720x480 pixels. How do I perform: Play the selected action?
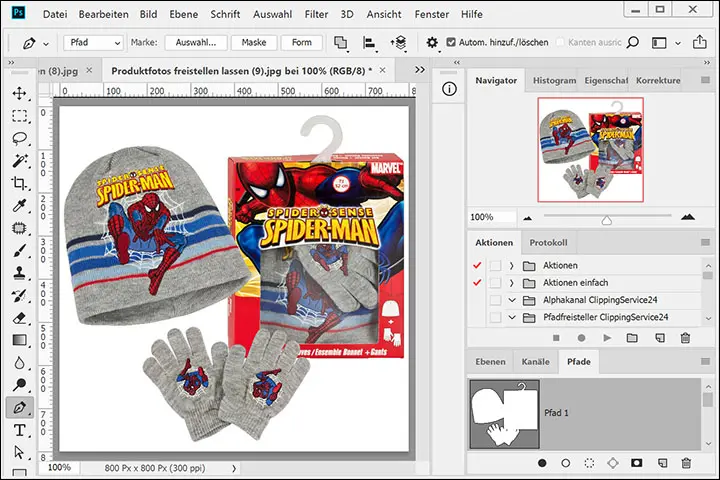click(x=605, y=338)
